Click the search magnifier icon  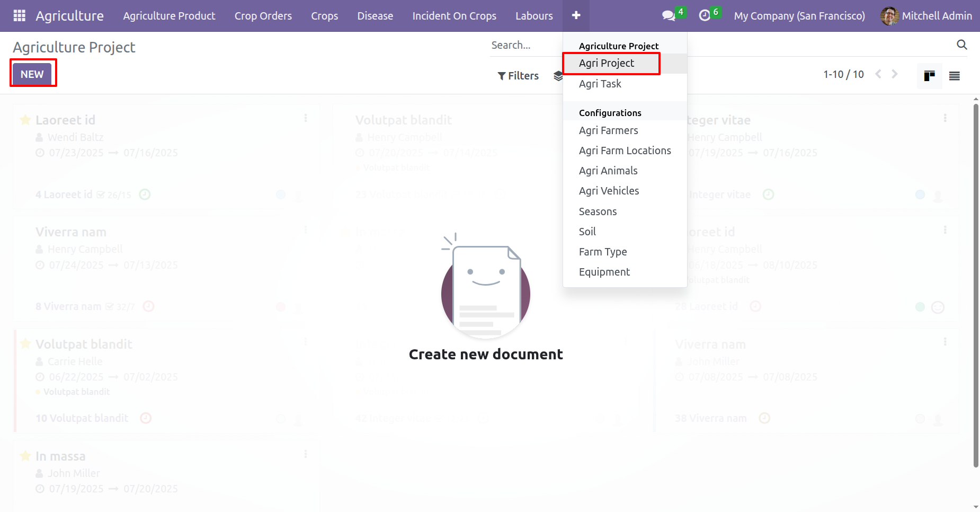point(962,45)
